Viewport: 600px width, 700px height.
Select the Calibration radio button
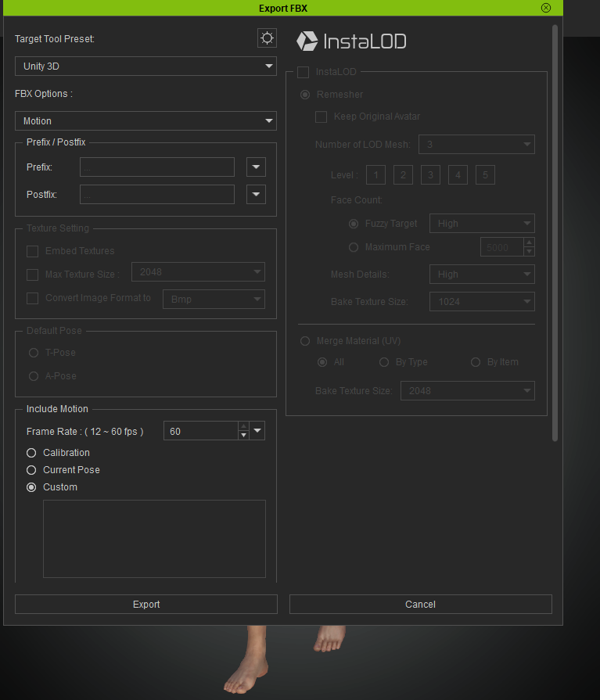coord(31,453)
